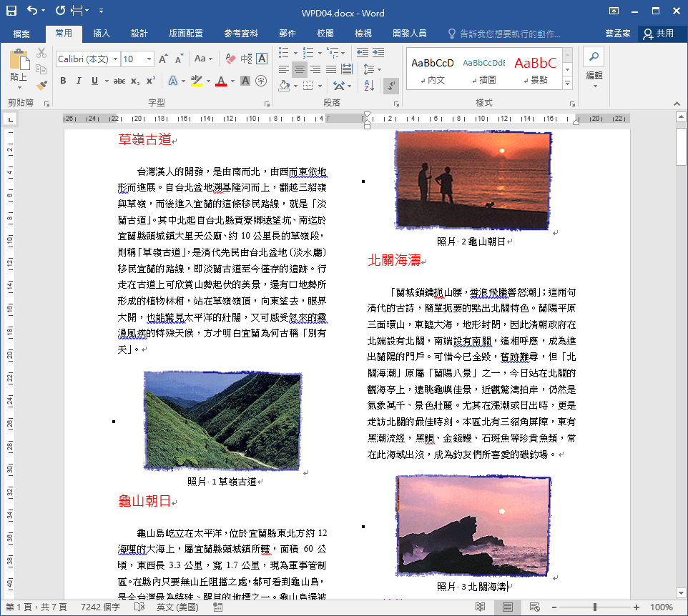688x616 pixels.
Task: Click the enclosed character icon
Action: coord(261,81)
